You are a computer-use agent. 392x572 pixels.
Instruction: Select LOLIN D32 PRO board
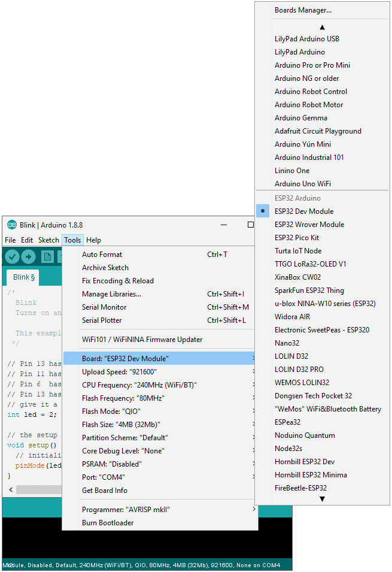(323, 369)
